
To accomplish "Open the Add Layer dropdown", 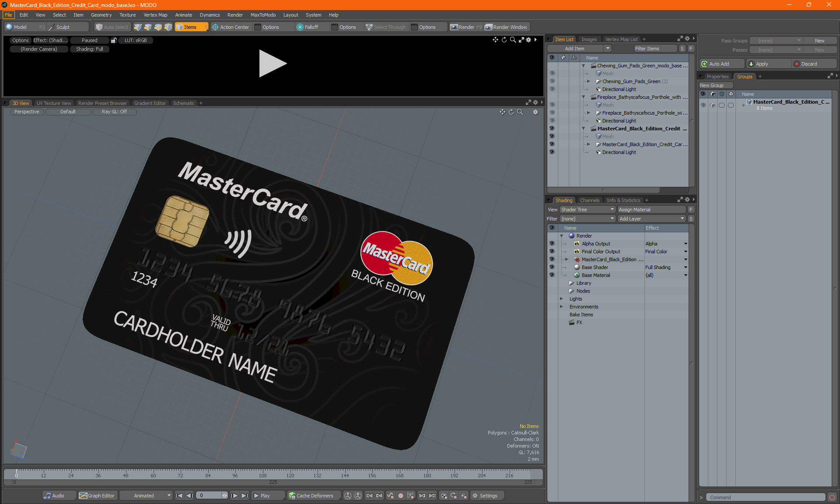I will (651, 219).
